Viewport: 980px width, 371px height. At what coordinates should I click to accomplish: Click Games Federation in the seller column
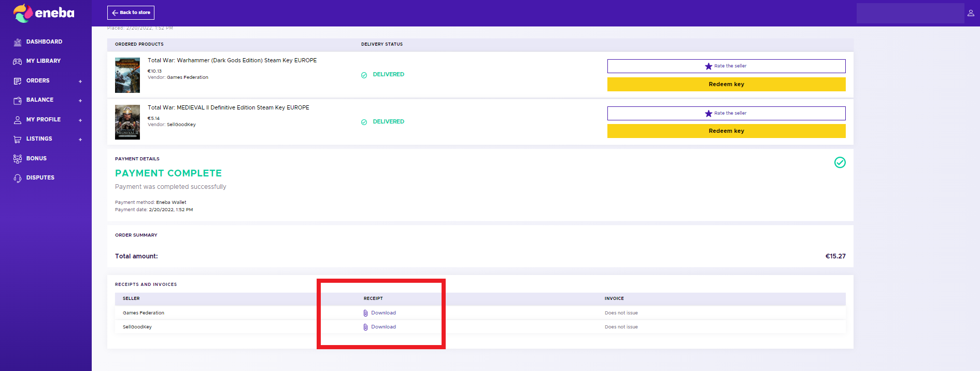click(144, 313)
